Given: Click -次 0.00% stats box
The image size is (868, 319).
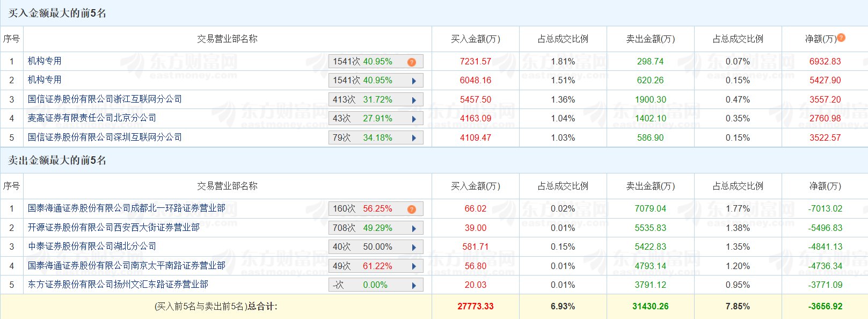Looking at the screenshot, I should tap(376, 285).
